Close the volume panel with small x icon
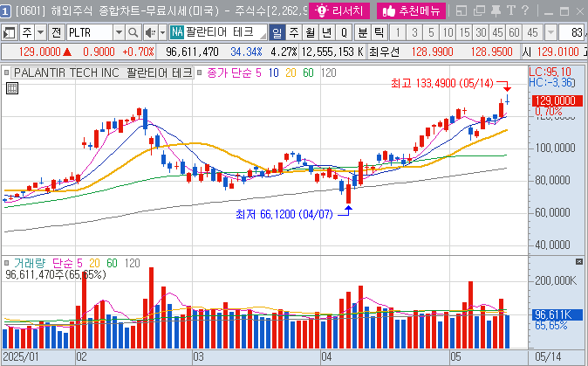 pyautogui.click(x=579, y=262)
